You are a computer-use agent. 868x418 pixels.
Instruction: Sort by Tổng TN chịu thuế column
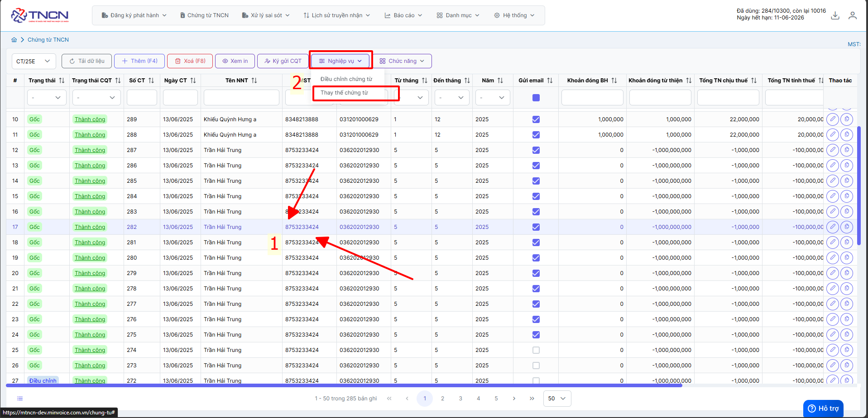point(754,81)
